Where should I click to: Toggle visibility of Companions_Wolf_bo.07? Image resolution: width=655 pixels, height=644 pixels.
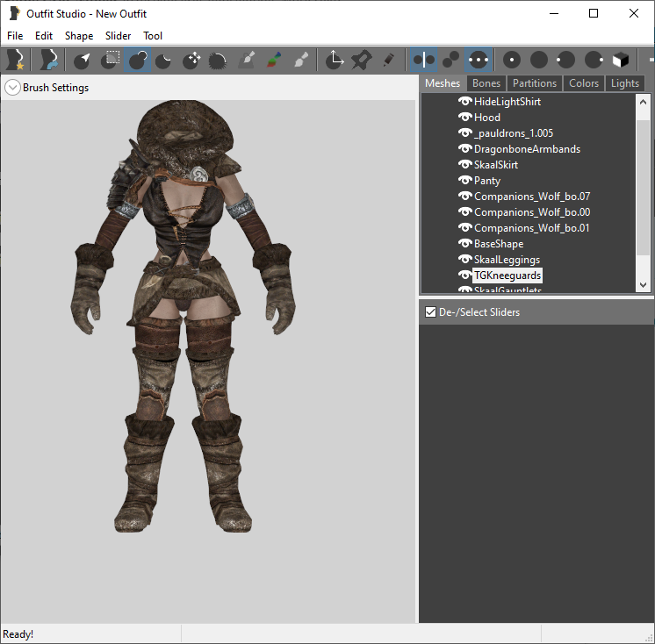(464, 196)
